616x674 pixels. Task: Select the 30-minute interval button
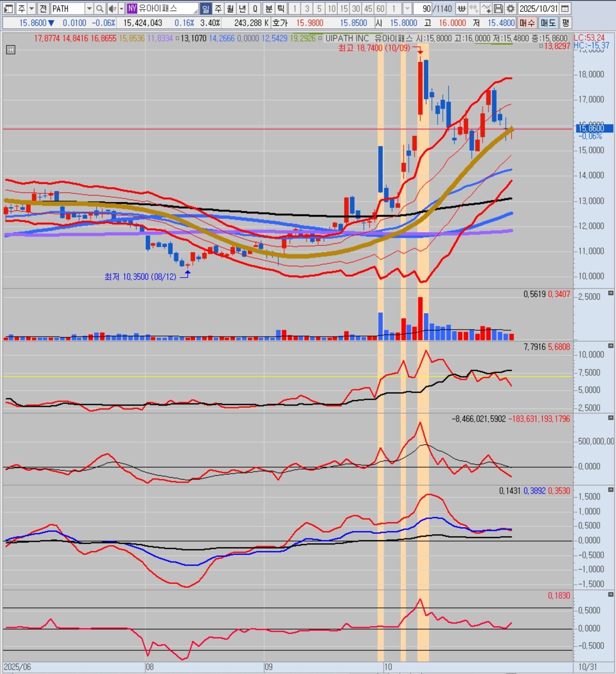click(x=356, y=9)
